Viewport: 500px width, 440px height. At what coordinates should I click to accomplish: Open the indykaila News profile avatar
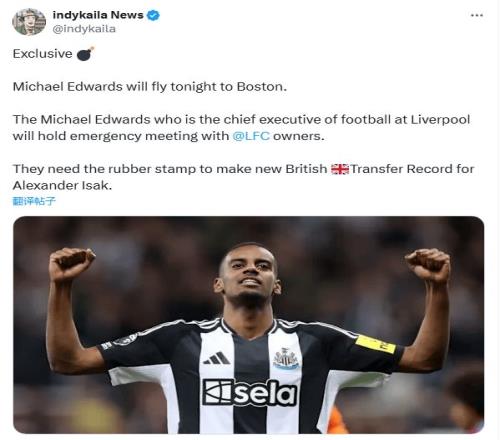tap(29, 22)
